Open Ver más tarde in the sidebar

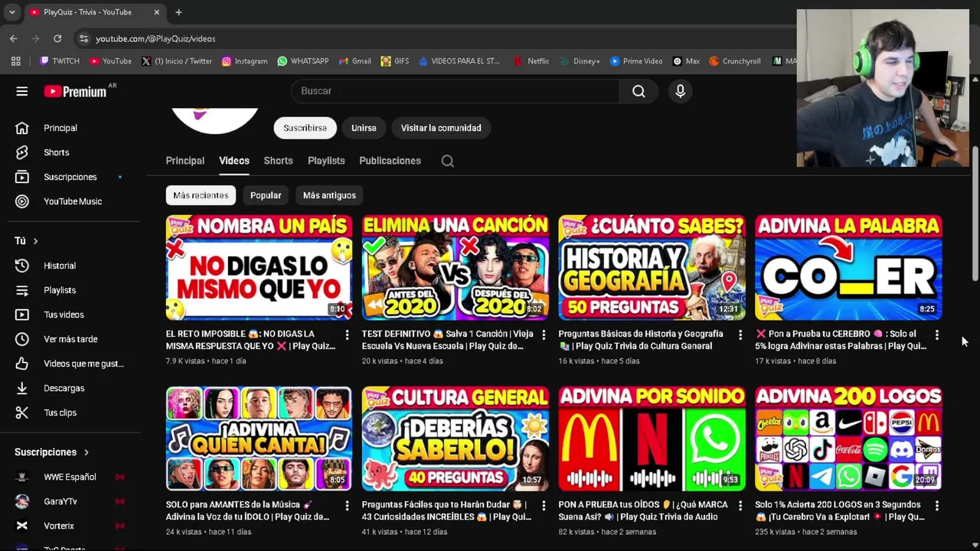point(70,339)
